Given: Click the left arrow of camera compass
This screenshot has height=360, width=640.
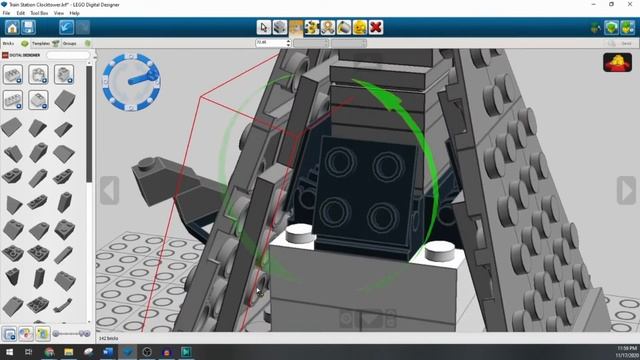Looking at the screenshot, I should (x=105, y=82).
